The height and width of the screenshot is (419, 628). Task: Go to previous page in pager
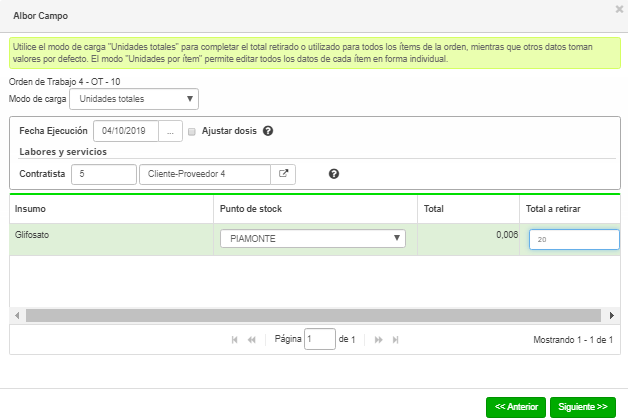(x=252, y=340)
